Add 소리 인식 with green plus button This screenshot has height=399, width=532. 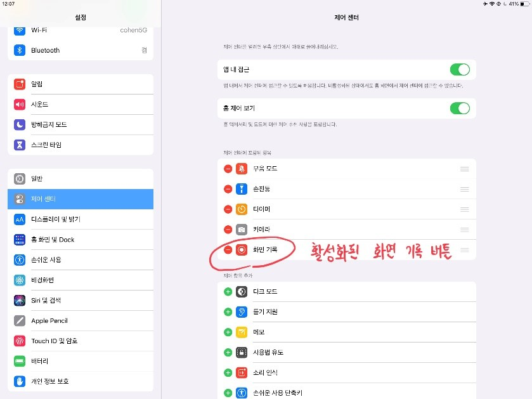pyautogui.click(x=228, y=373)
